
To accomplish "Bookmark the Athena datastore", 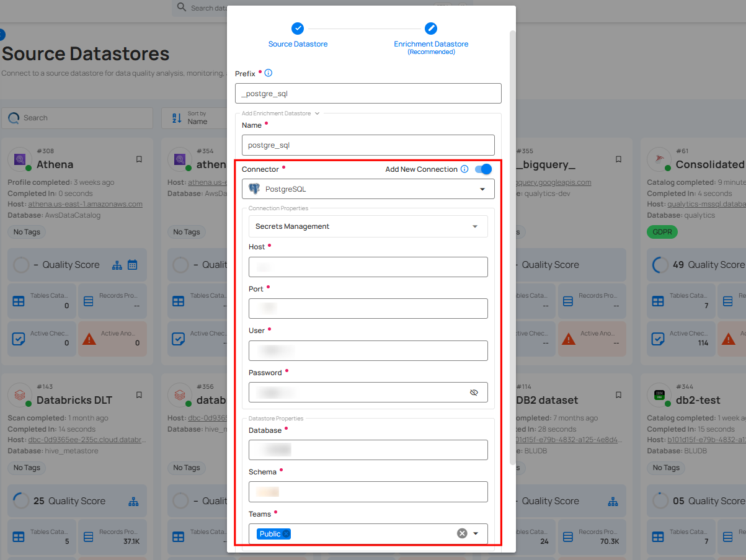I will pyautogui.click(x=139, y=159).
